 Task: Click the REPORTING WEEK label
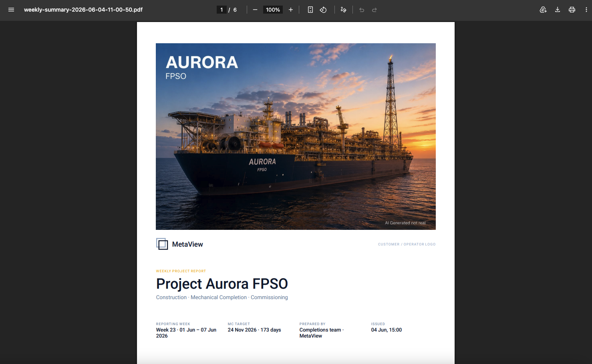point(173,324)
